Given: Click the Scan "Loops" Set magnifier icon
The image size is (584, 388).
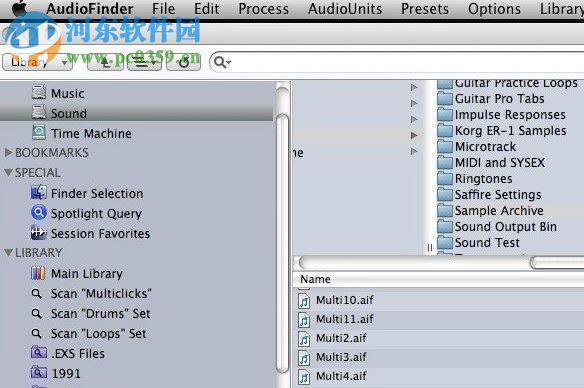Looking at the screenshot, I should [x=36, y=333].
